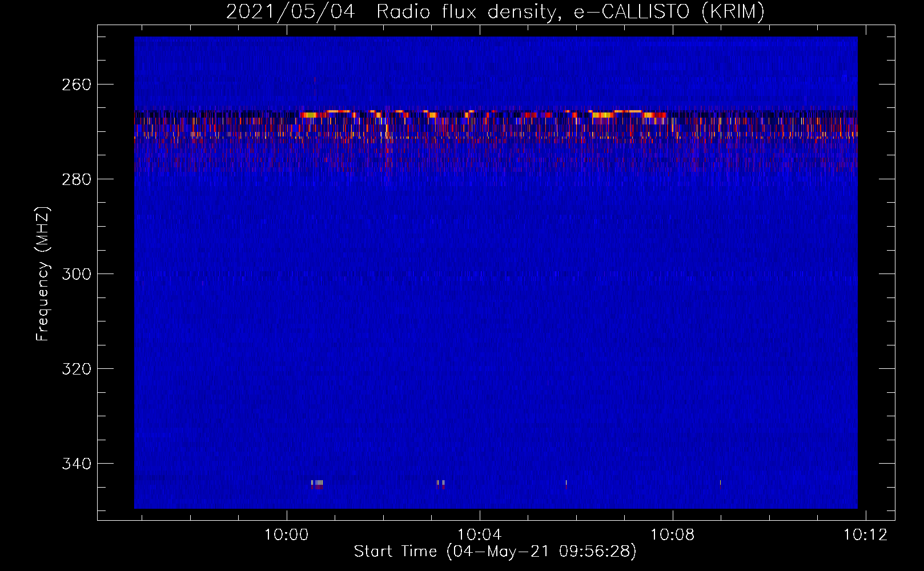Click the 10:12 time tick label

(x=866, y=534)
